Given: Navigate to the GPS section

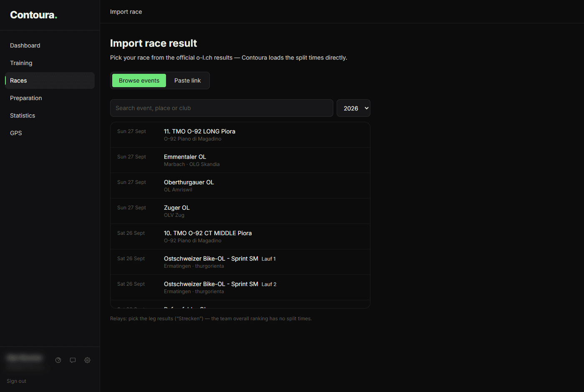Looking at the screenshot, I should [50, 133].
